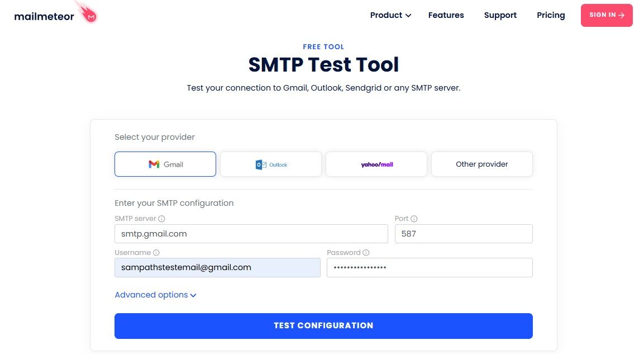This screenshot has width=644, height=354.
Task: Switch provider selection to Outlook
Action: (270, 164)
